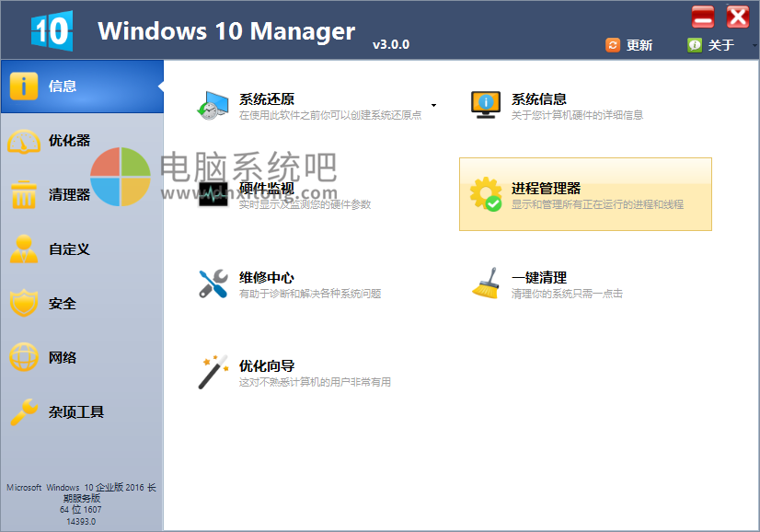Switch to the 优化器 tab label
Image resolution: width=760 pixels, height=532 pixels.
(69, 141)
